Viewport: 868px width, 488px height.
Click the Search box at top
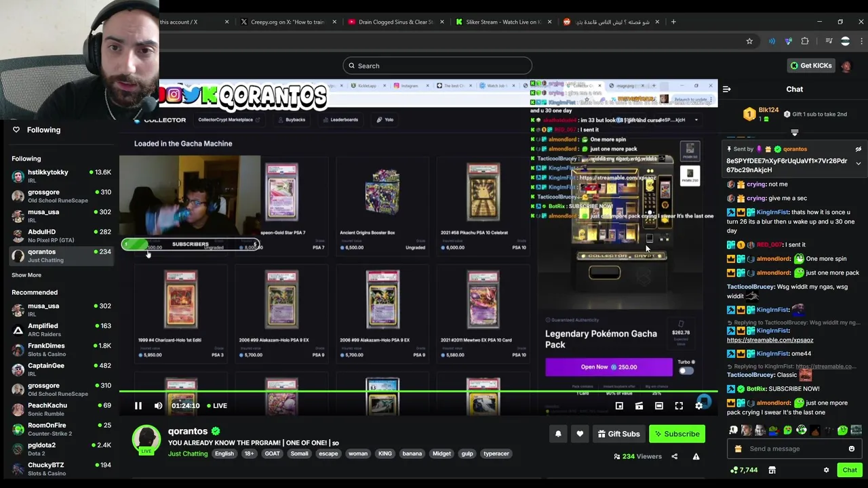(x=437, y=66)
